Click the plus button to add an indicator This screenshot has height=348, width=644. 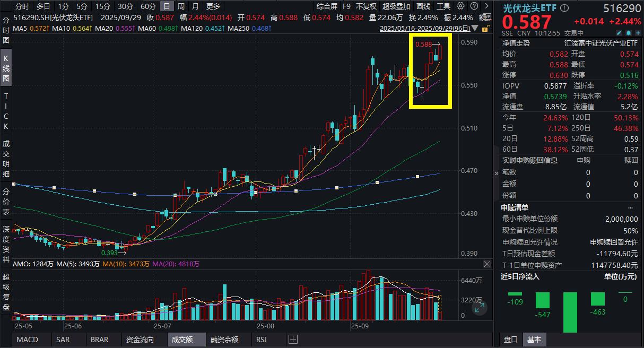point(293,340)
